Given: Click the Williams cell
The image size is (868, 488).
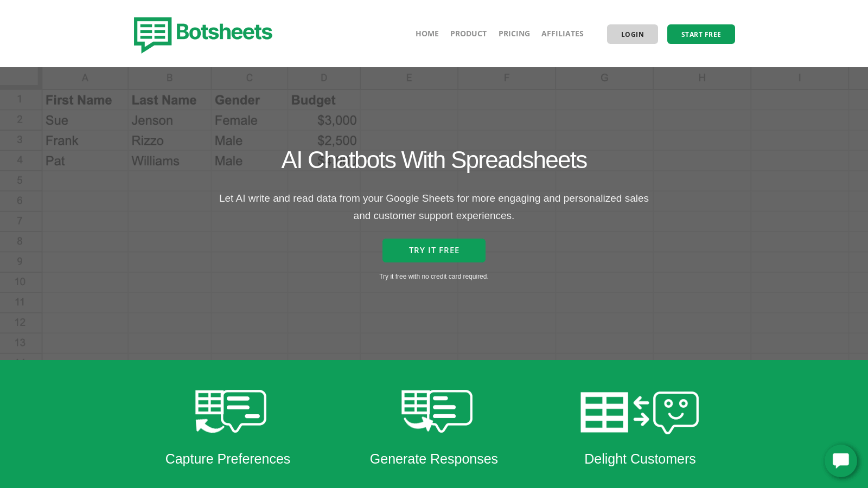Looking at the screenshot, I should (169, 161).
